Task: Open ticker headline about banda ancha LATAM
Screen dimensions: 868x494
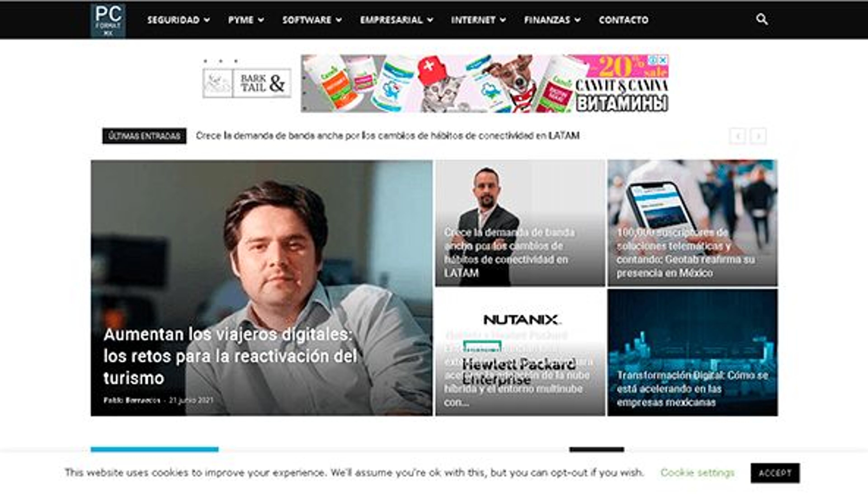Action: 387,136
